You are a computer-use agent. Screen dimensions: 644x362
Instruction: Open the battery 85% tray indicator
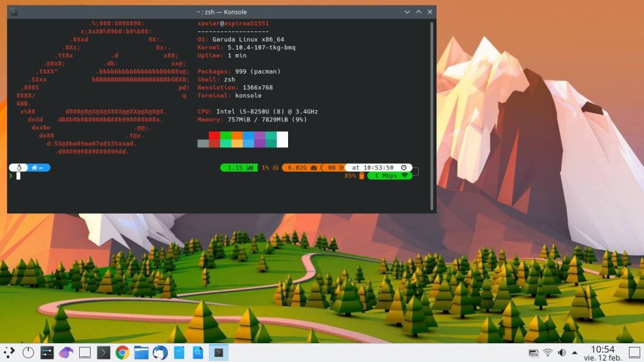coord(534,353)
